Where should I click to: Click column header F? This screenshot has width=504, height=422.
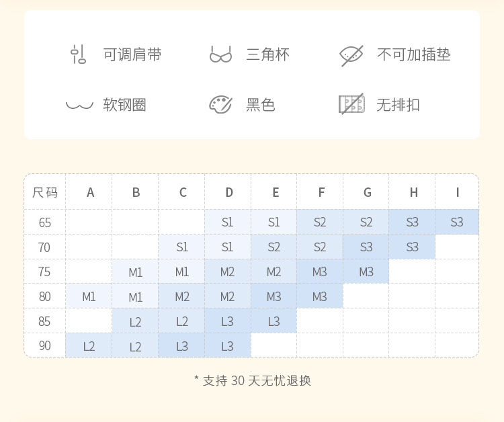(321, 192)
